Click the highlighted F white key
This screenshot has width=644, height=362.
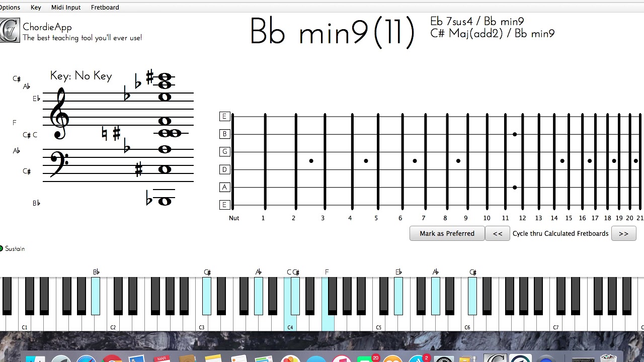328,322
